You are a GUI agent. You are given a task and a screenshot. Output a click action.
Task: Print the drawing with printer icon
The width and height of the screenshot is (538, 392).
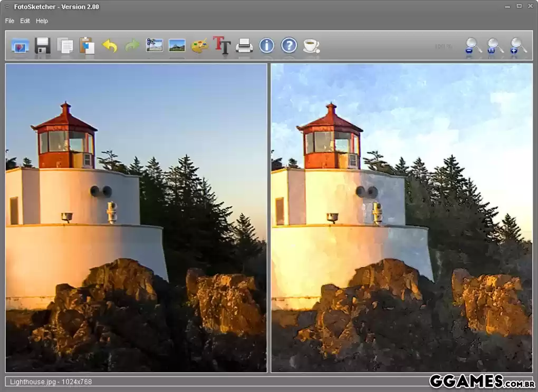(244, 46)
